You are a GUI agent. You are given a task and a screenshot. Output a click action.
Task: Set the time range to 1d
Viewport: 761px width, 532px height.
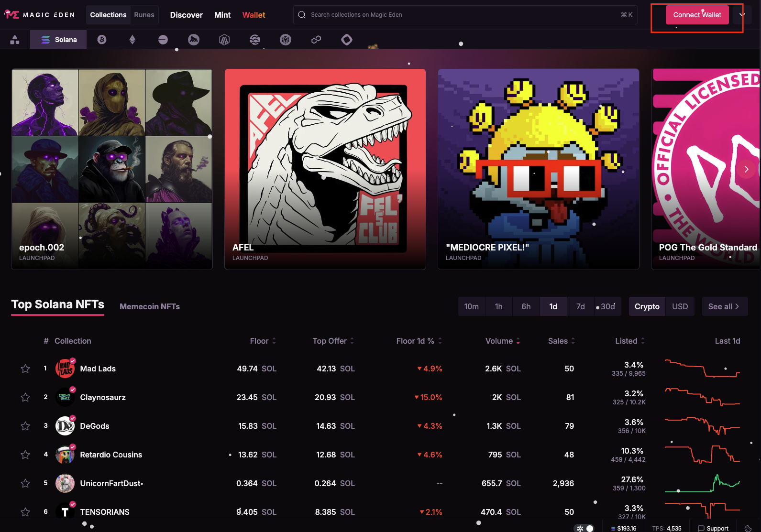(x=553, y=306)
